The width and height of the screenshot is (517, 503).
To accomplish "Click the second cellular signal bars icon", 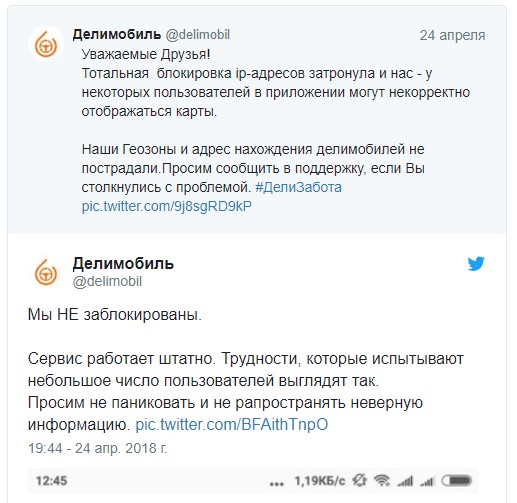I will (x=427, y=481).
